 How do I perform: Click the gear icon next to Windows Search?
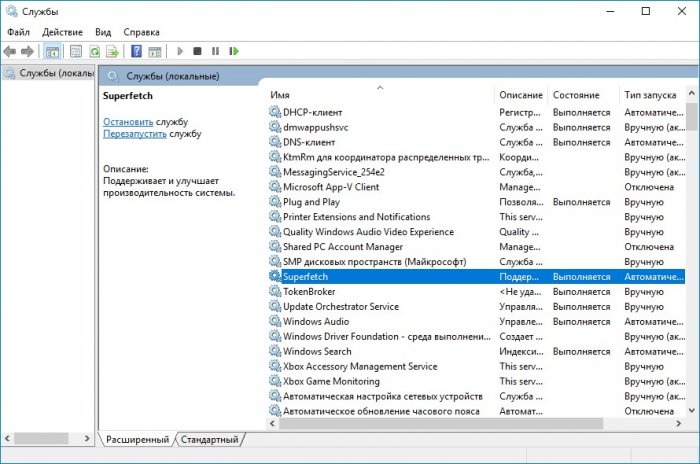point(275,351)
